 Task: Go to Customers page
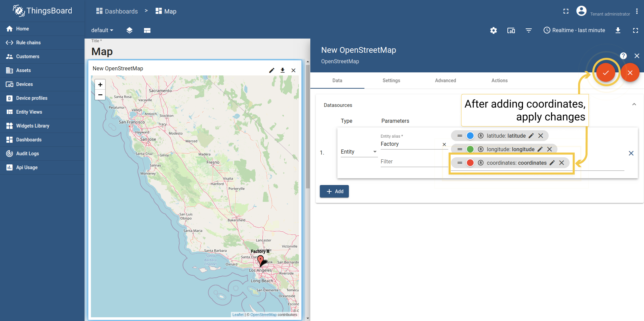pyautogui.click(x=42, y=56)
